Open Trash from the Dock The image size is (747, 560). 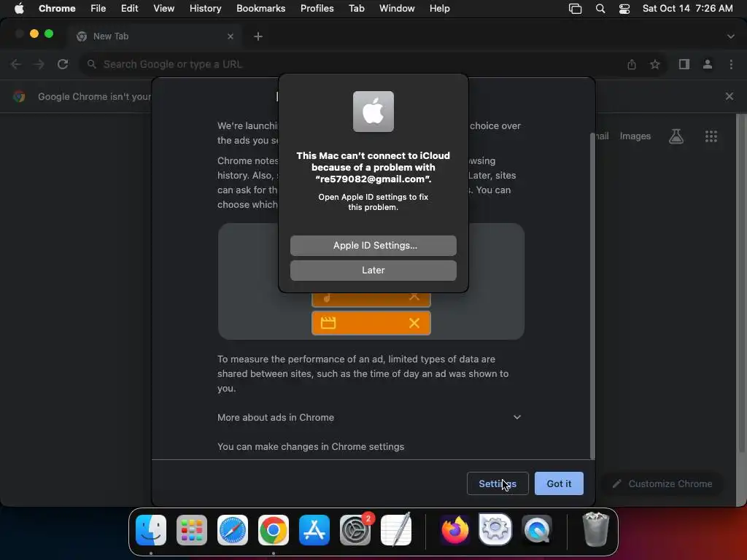[x=595, y=529]
